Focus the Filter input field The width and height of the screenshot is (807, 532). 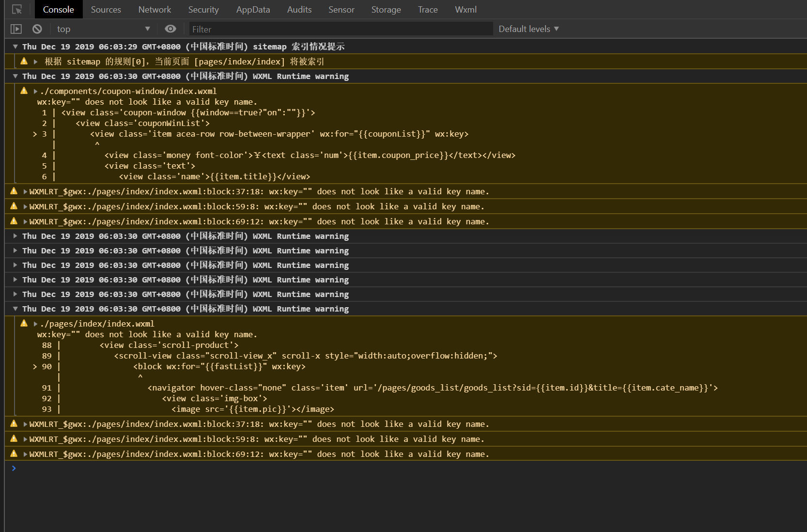[341, 29]
